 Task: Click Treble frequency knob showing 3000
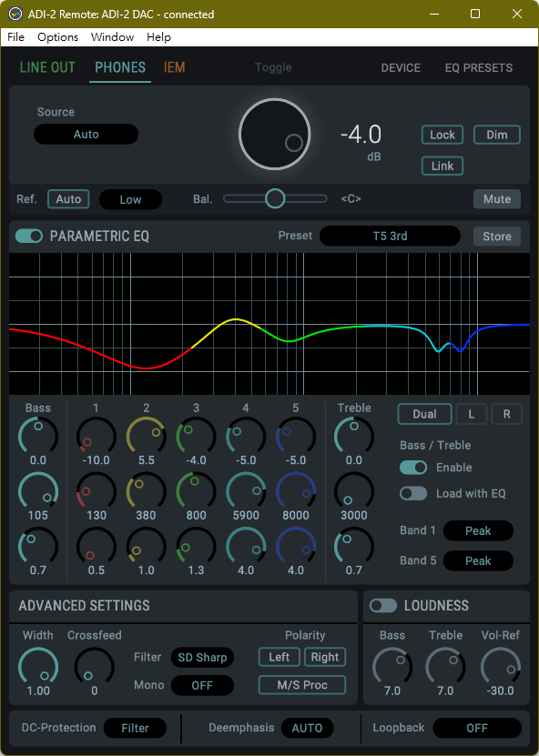click(x=353, y=491)
